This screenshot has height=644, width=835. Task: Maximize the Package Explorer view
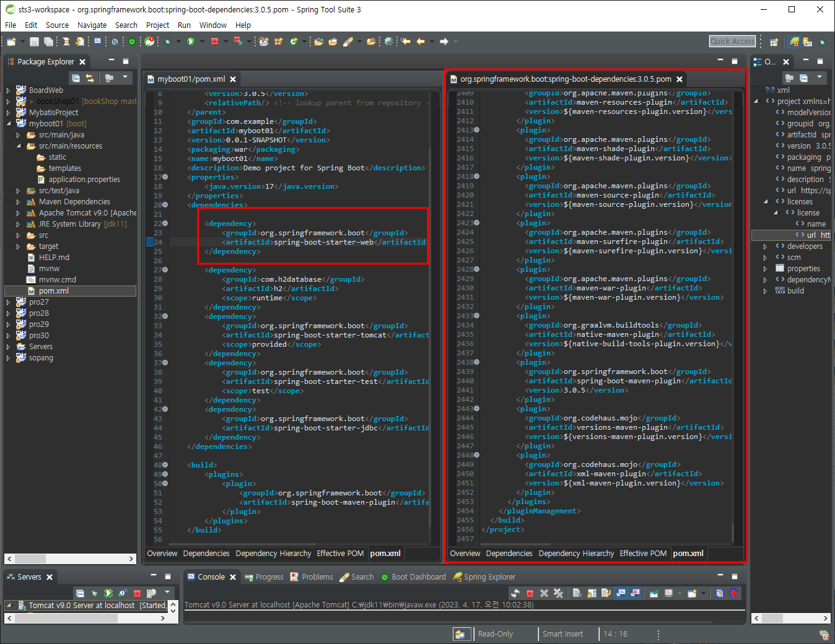click(126, 61)
